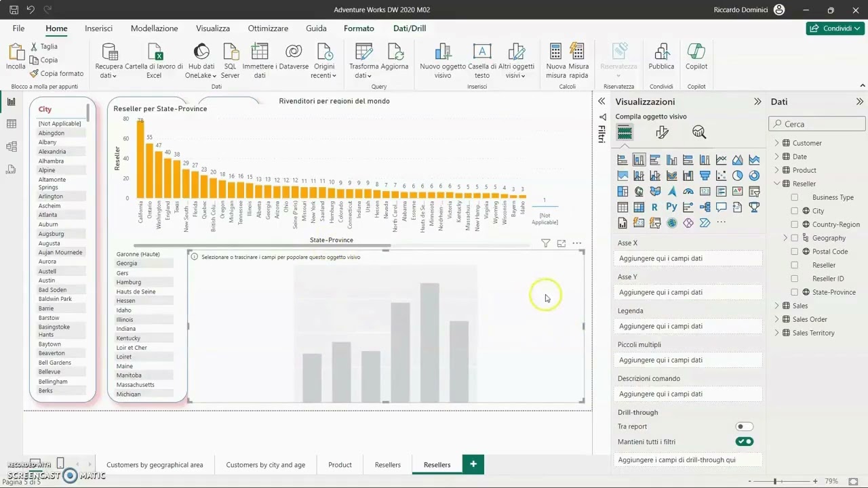This screenshot has width=868, height=488.
Task: Expand the Date table
Action: click(777, 157)
